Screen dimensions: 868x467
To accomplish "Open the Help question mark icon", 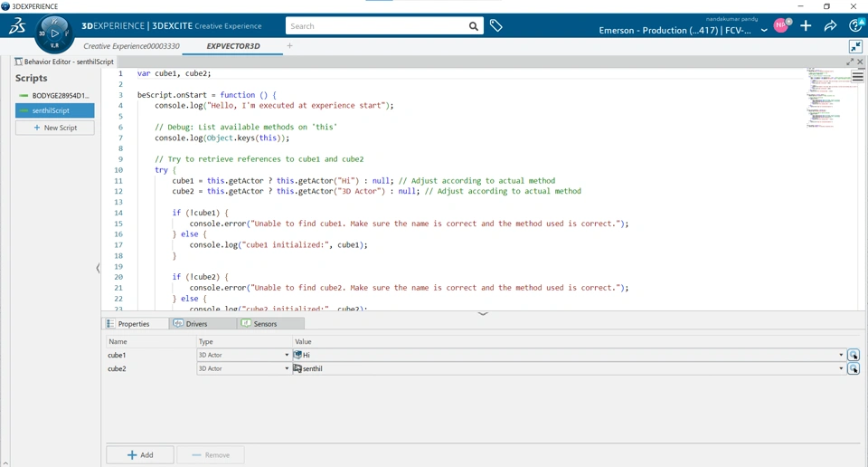I will coord(855,26).
